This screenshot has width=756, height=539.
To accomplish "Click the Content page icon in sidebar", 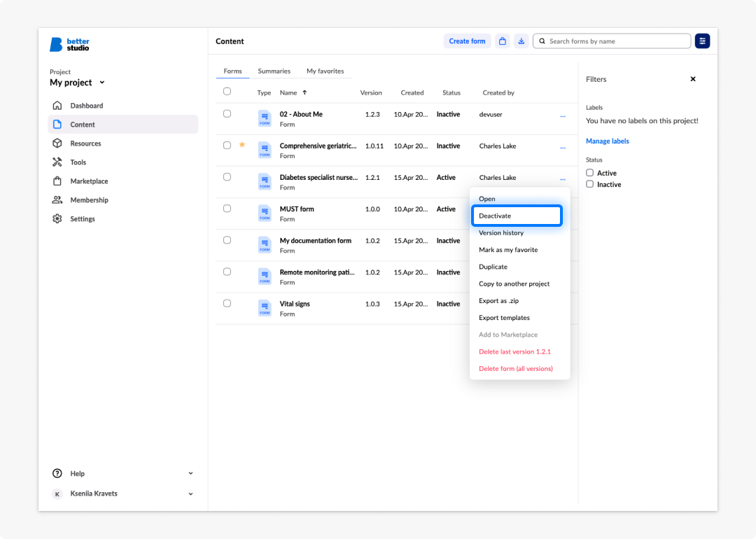I will [x=57, y=125].
